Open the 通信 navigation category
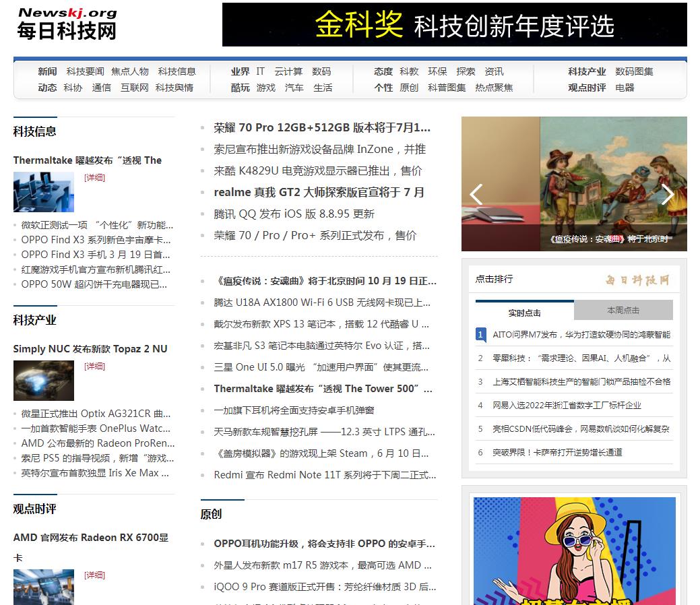Viewport: 700px width, 605px height. 101,88
